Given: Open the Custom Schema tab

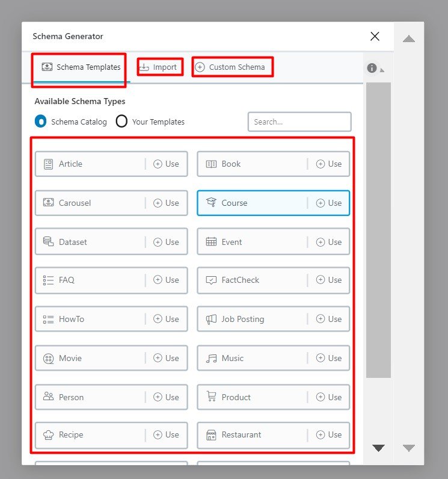Looking at the screenshot, I should coord(232,67).
